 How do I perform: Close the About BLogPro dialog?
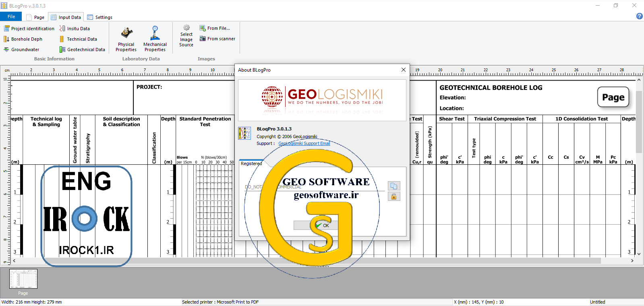403,70
